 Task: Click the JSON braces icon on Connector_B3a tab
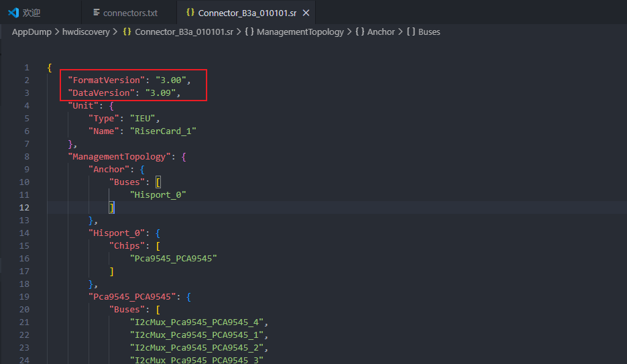coord(190,12)
